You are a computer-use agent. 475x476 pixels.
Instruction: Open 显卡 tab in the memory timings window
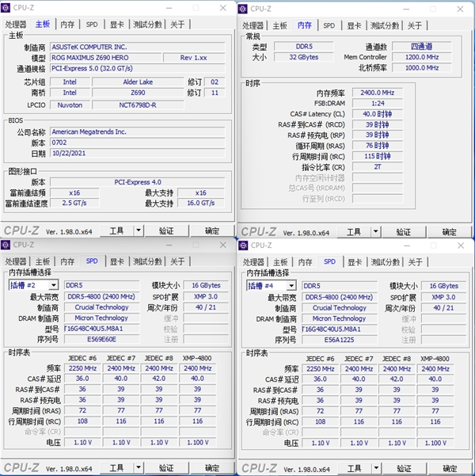coord(353,25)
